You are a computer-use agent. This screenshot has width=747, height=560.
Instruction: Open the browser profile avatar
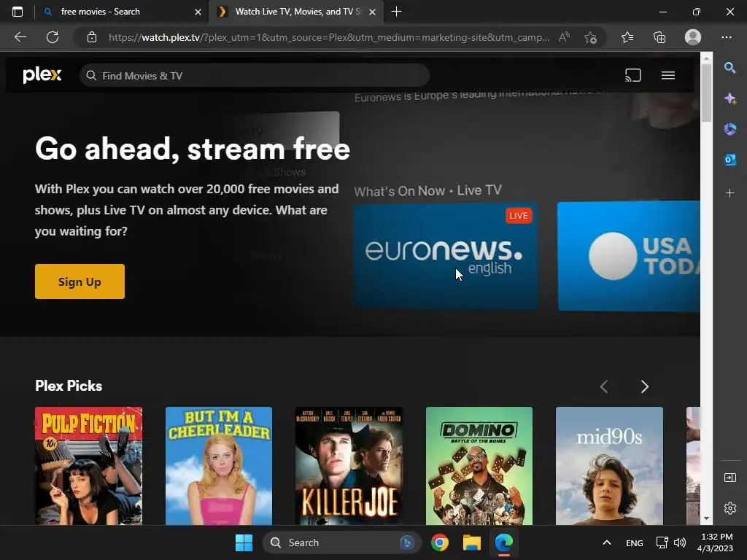pos(693,37)
